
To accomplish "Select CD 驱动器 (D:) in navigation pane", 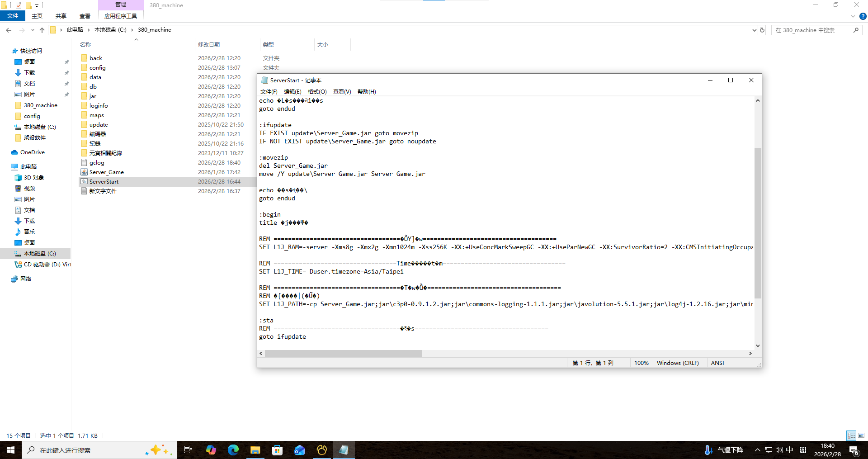I will 47,264.
